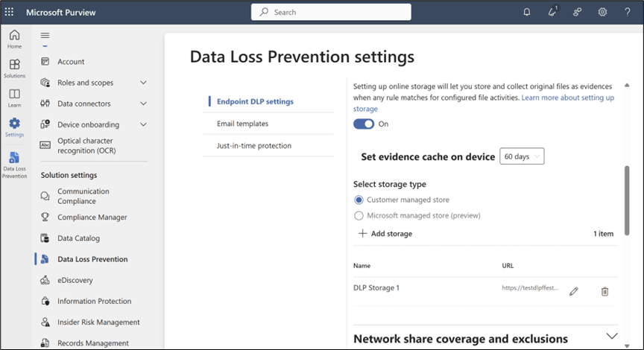Expand Roles and scopes chevron
Image resolution: width=644 pixels, height=350 pixels.
click(143, 83)
